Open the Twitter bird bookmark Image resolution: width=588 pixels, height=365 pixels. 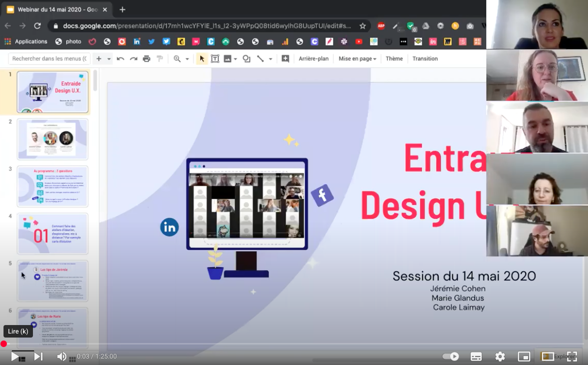152,41
